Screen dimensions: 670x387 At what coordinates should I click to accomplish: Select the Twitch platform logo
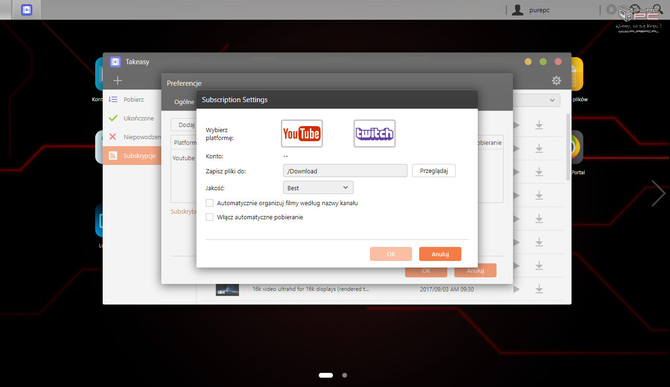click(374, 134)
